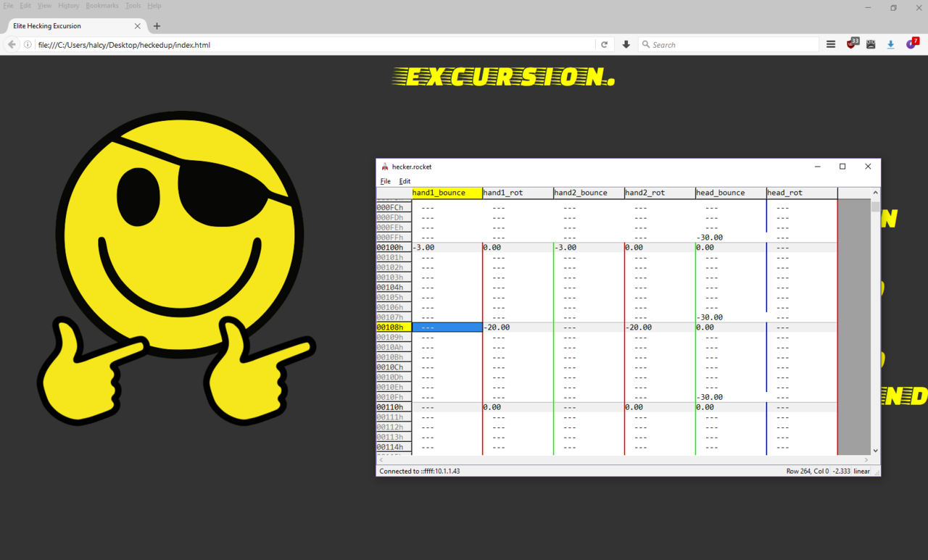Select the head_rot track header

coord(801,193)
